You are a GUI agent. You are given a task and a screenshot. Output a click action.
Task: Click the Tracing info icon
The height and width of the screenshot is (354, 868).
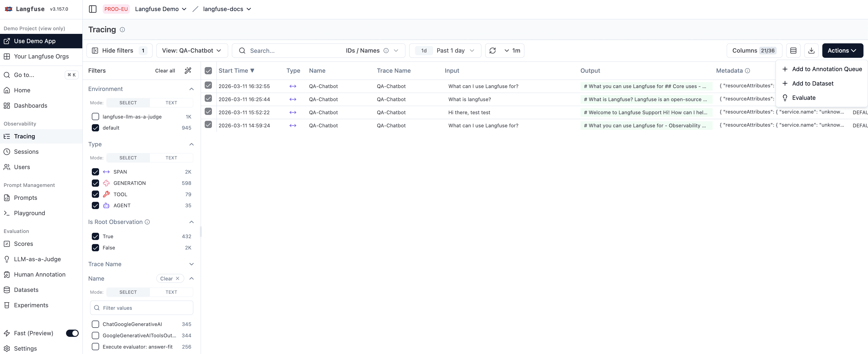click(x=122, y=30)
